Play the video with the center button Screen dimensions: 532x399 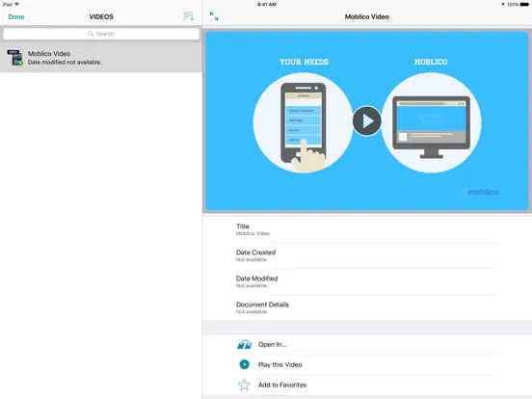(367, 120)
